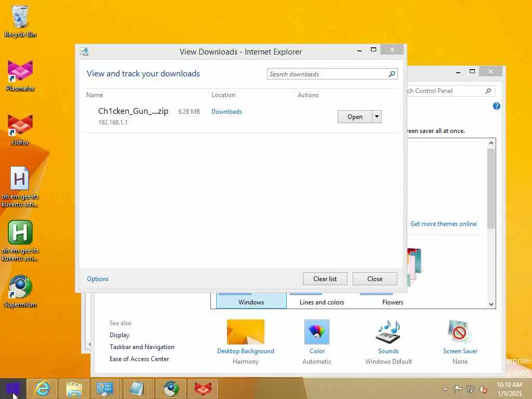Click the Close button in View Downloads
This screenshot has height=399, width=532.
pyautogui.click(x=375, y=279)
